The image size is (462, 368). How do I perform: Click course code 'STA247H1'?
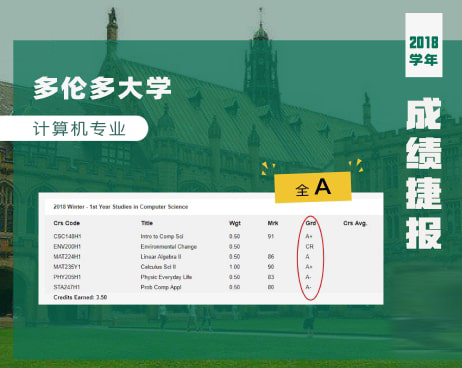67,287
